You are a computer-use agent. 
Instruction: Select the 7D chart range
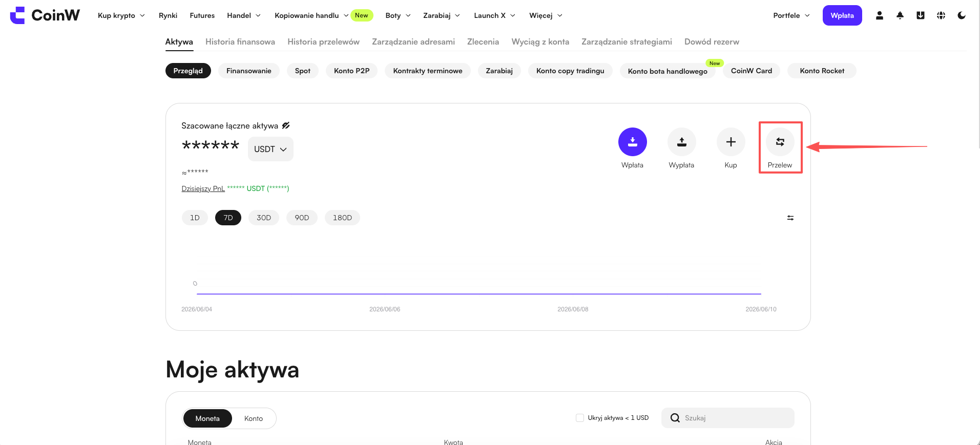(228, 218)
